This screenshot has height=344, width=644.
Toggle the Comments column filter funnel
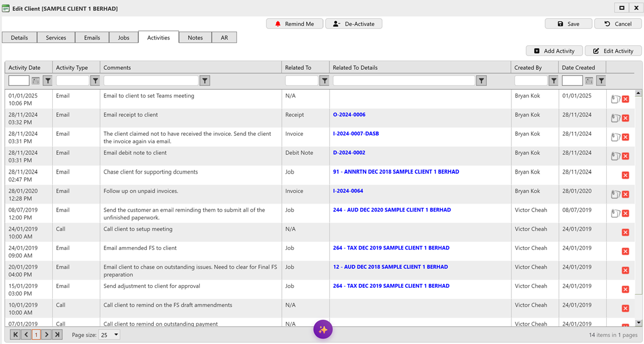click(204, 80)
